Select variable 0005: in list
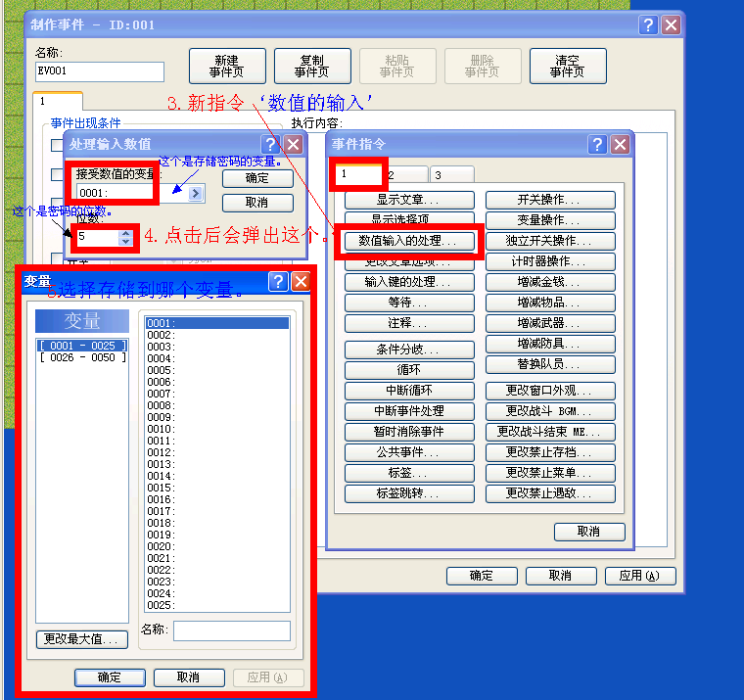The height and width of the screenshot is (700, 744). pos(217,370)
